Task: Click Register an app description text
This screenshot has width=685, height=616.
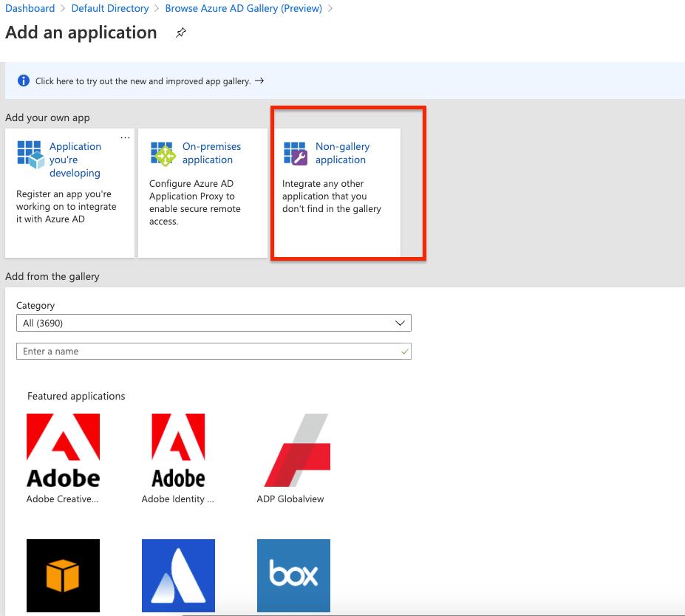Action: 67,207
